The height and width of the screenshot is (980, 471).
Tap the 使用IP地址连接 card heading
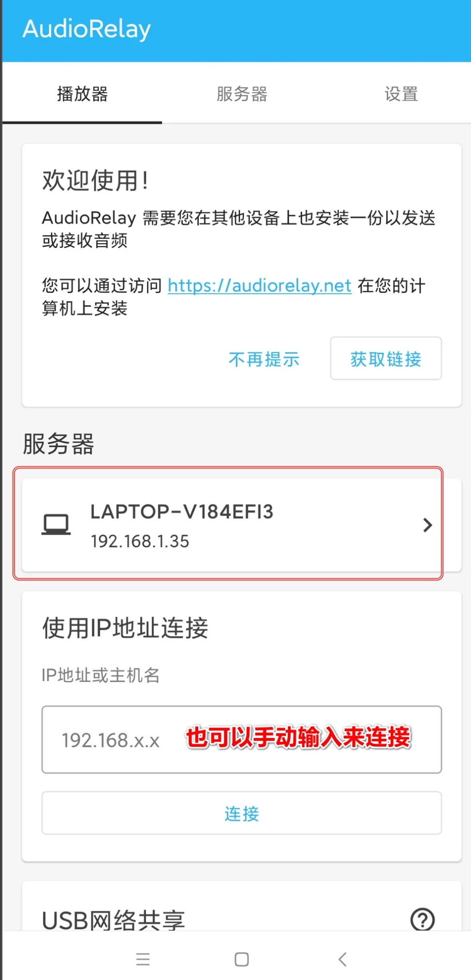point(125,628)
